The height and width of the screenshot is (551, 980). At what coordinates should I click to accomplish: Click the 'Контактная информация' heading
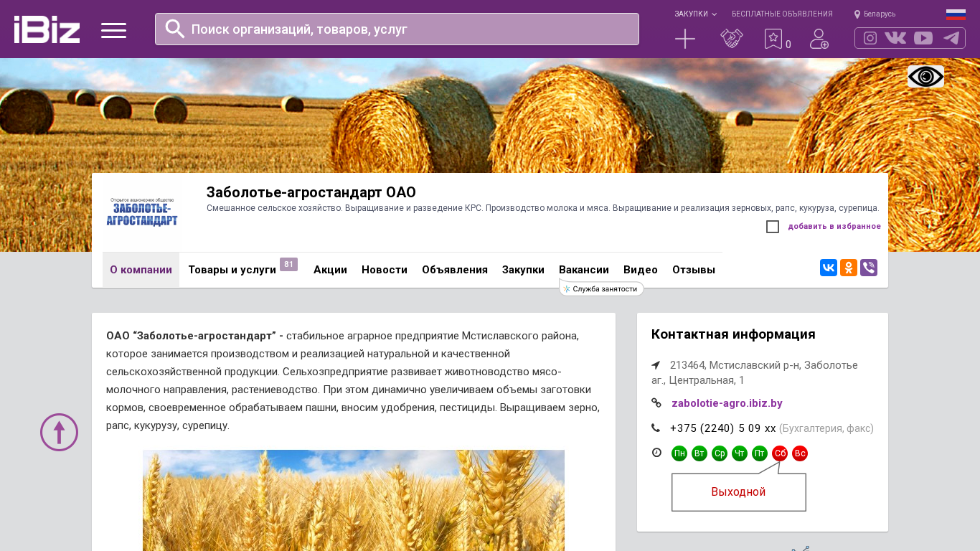pos(733,334)
